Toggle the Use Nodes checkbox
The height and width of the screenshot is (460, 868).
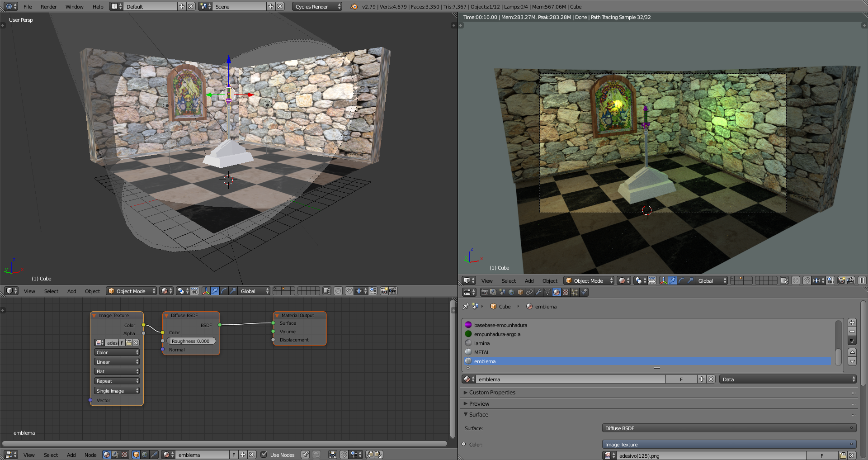click(264, 455)
